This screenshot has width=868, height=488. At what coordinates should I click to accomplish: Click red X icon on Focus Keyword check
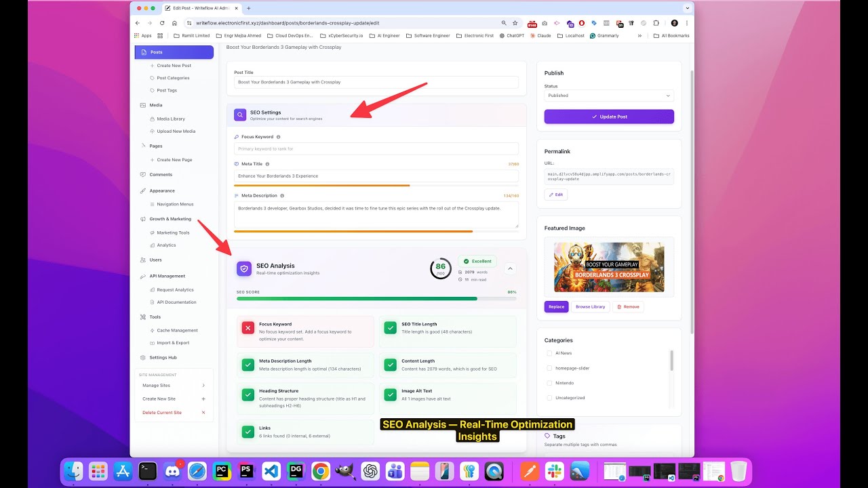click(x=248, y=328)
